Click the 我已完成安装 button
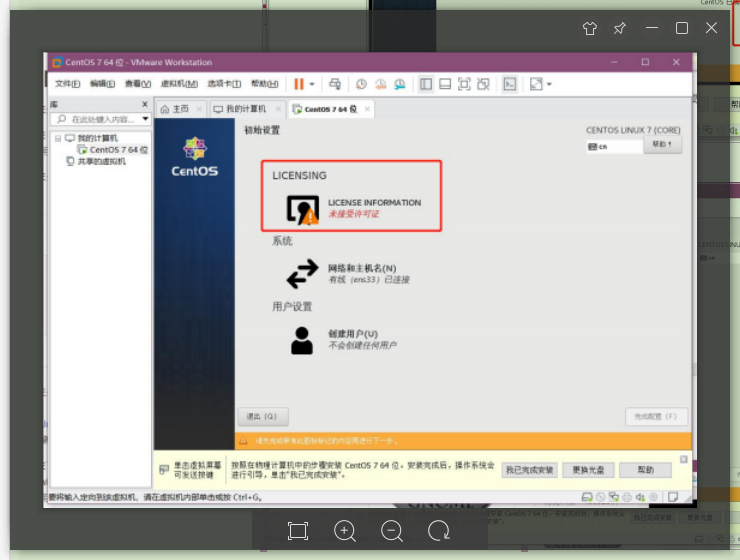740x560 pixels. pyautogui.click(x=530, y=470)
